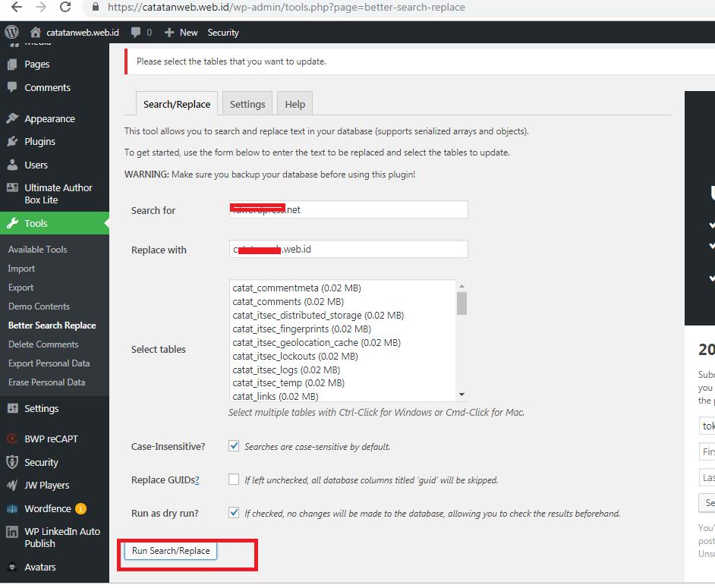This screenshot has width=715, height=588.
Task: Click the home icon beside catatanweb.web.id
Action: click(x=35, y=33)
